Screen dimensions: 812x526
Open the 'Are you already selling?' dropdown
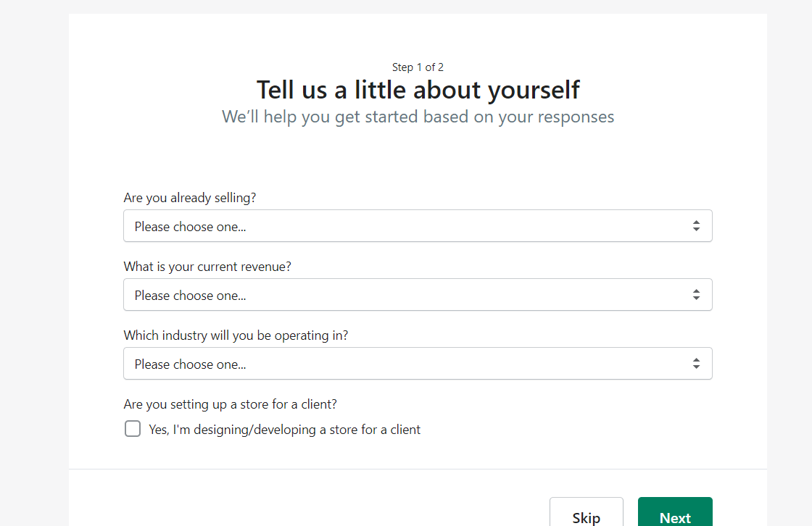417,226
